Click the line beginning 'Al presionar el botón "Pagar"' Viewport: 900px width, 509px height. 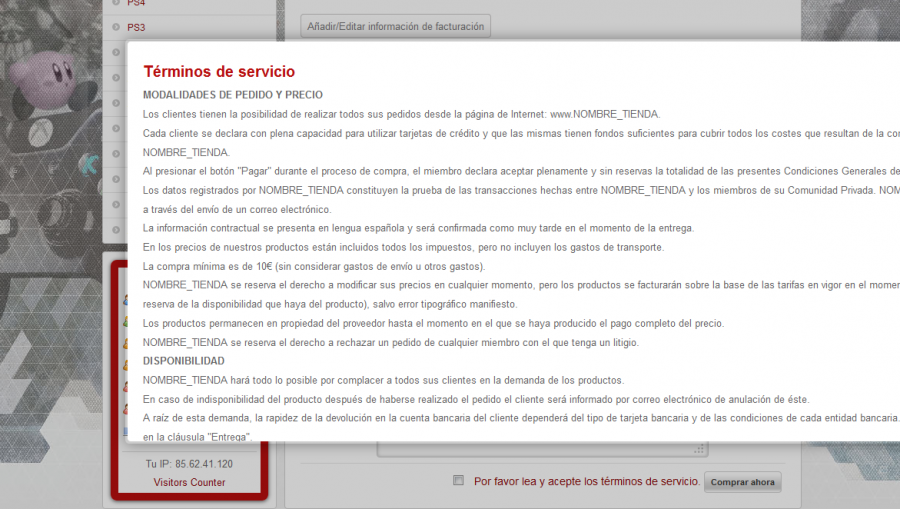[x=521, y=171]
